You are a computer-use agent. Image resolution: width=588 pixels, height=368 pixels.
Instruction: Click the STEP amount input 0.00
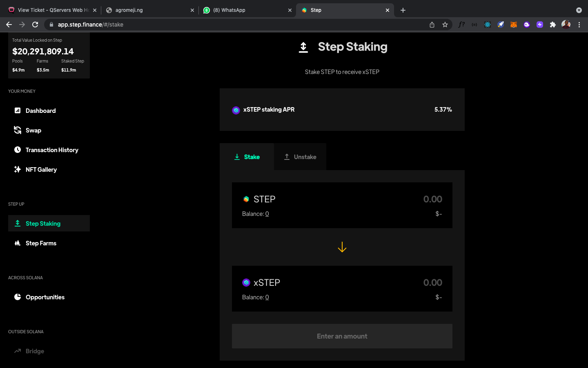tap(432, 199)
